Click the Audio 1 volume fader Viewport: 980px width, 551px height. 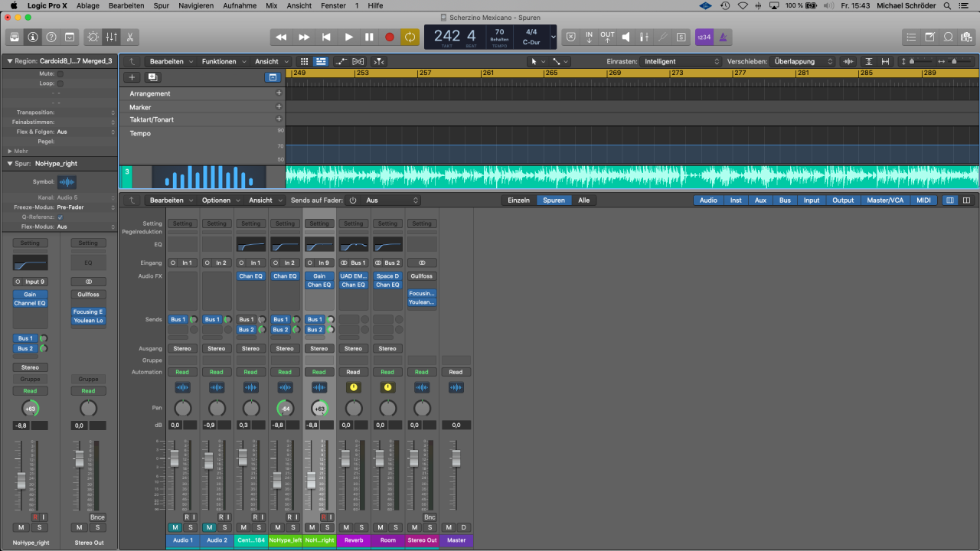point(174,458)
